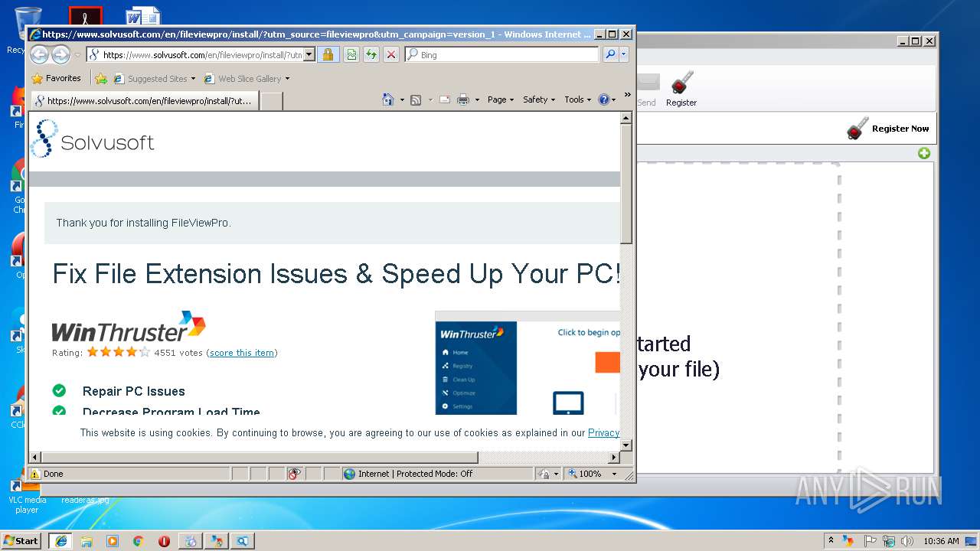This screenshot has height=551, width=980.
Task: Click the 10:36 AM clock
Action: tap(941, 541)
